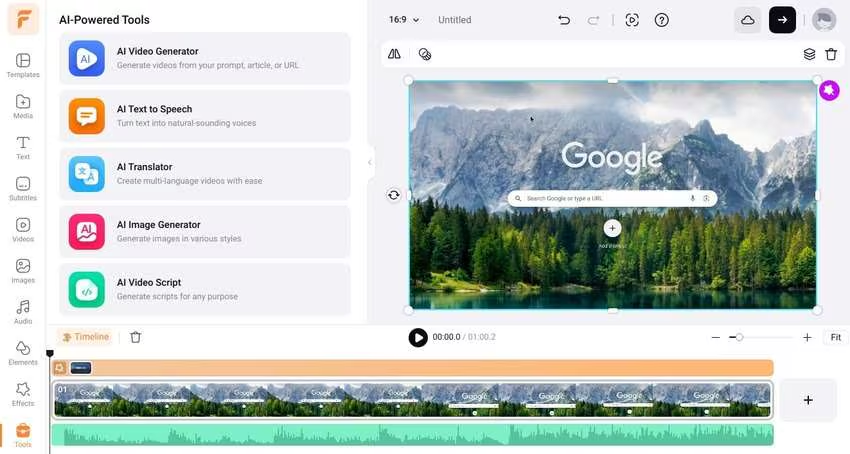The height and width of the screenshot is (454, 850).
Task: Open the Text sidebar panel
Action: pyautogui.click(x=23, y=148)
